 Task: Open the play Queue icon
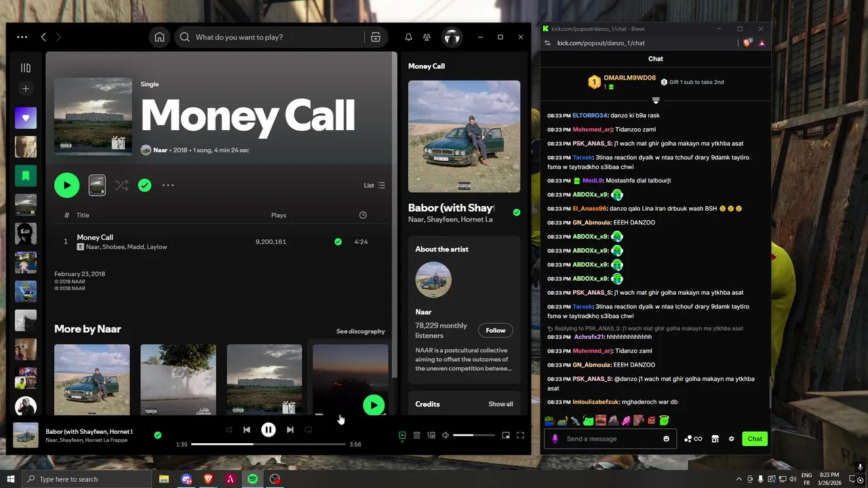click(417, 435)
